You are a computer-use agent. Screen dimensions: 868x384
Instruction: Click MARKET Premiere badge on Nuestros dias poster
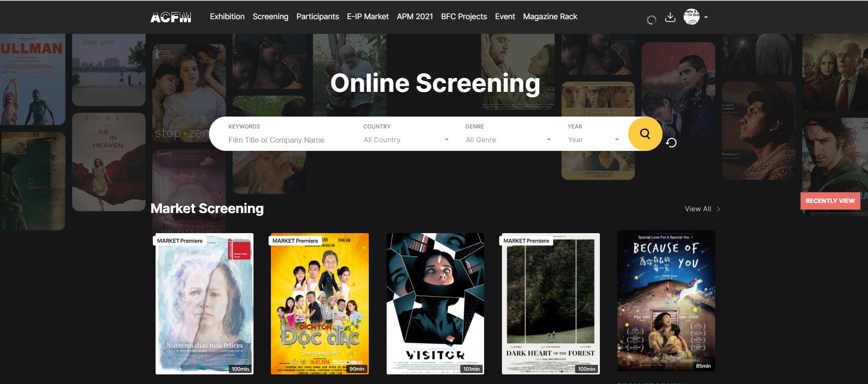(x=180, y=241)
